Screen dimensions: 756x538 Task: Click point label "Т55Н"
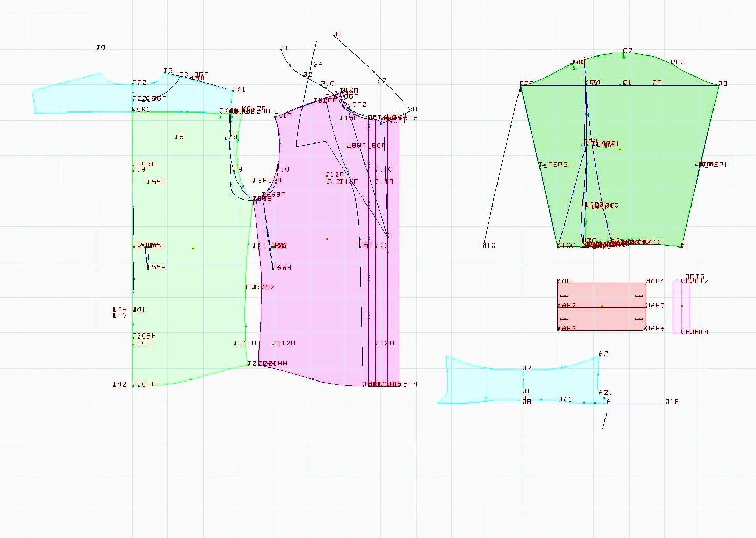[156, 267]
